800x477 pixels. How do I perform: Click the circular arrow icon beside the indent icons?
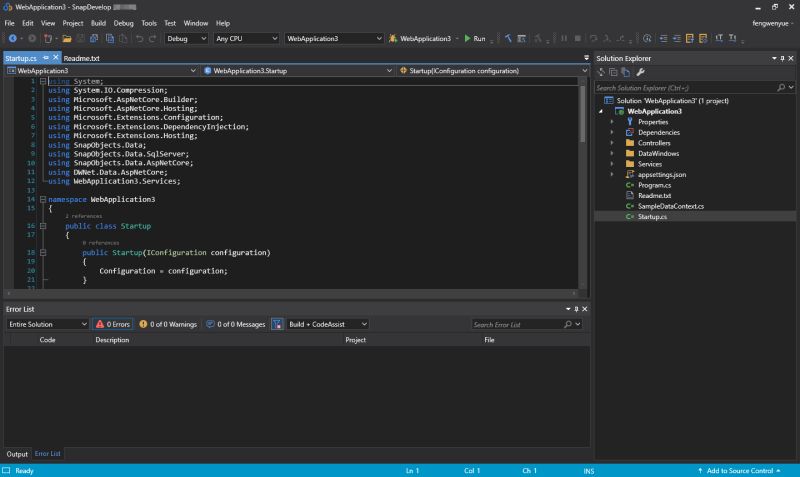click(647, 38)
